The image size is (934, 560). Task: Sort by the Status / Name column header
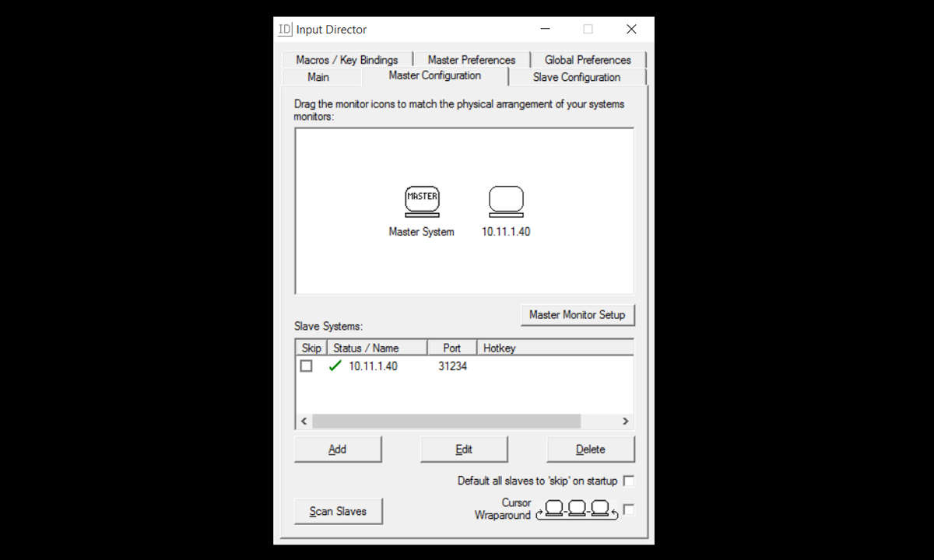tap(377, 348)
